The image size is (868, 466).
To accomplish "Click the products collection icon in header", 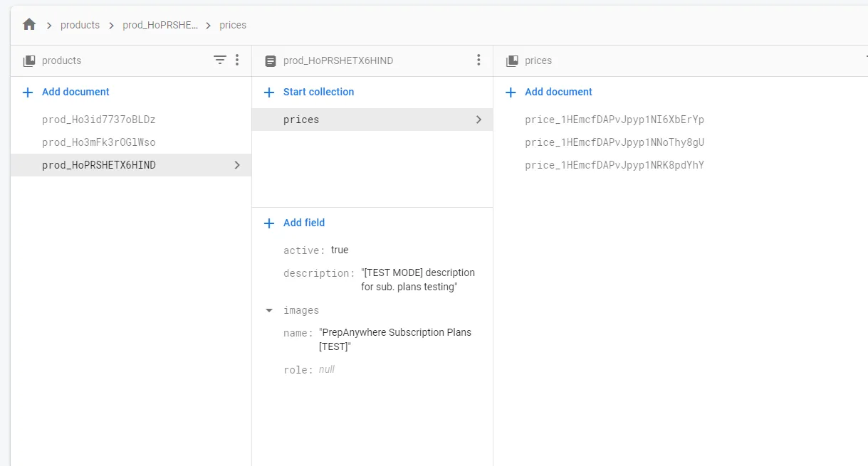I will (x=29, y=61).
